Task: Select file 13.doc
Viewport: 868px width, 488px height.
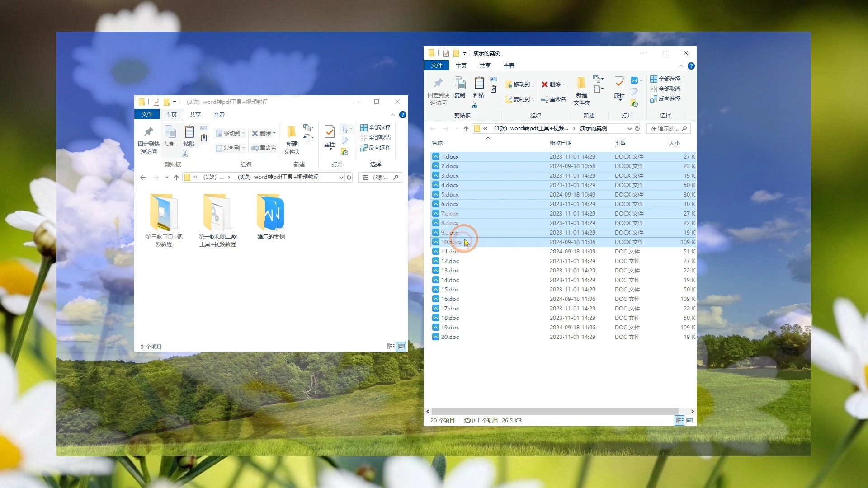Action: 563,271
